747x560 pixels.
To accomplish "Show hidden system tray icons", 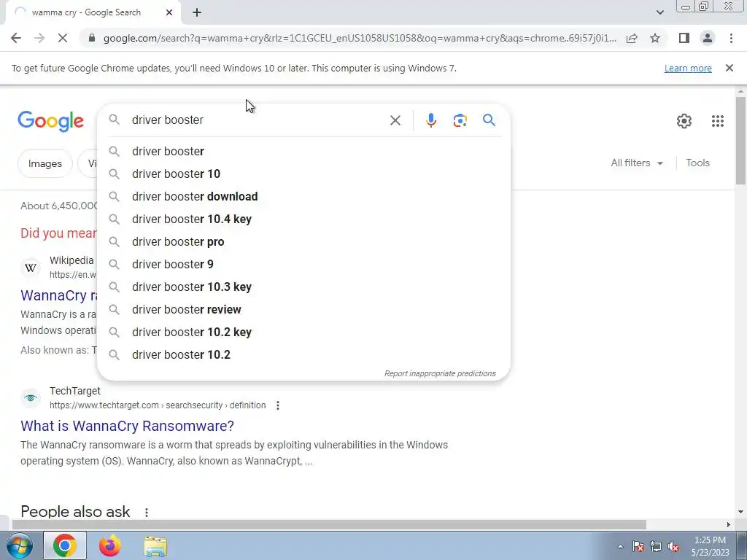I will (620, 546).
